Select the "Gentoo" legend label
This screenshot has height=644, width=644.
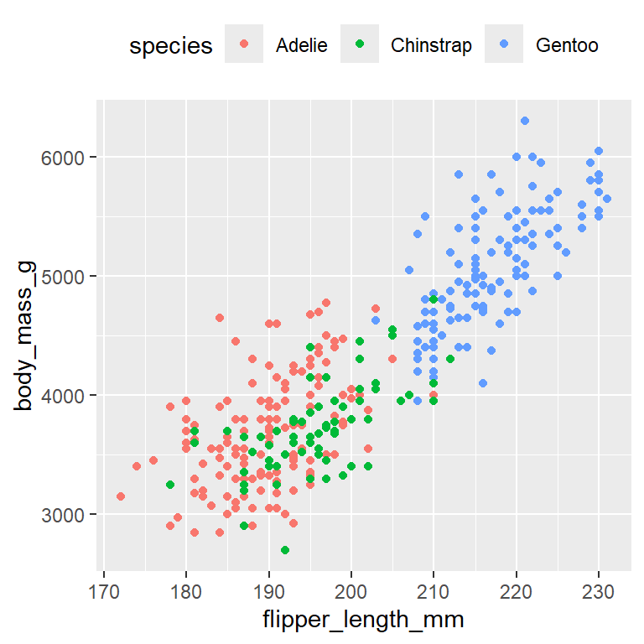[567, 45]
